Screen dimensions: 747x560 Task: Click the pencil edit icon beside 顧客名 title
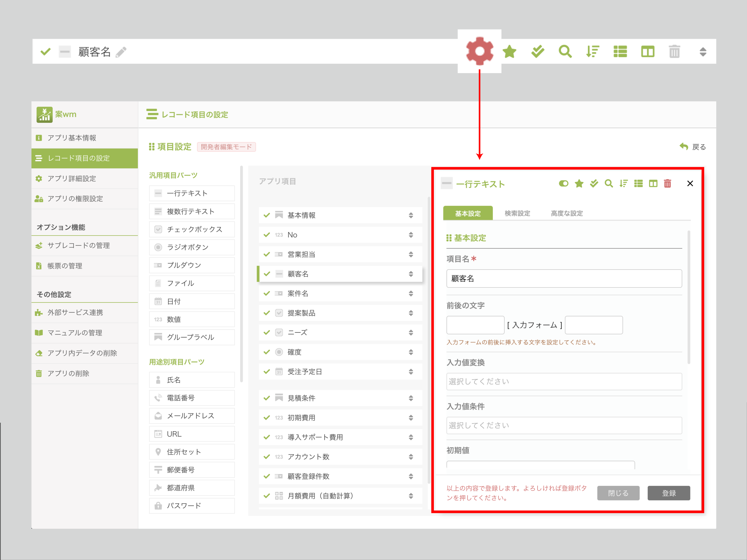click(121, 52)
